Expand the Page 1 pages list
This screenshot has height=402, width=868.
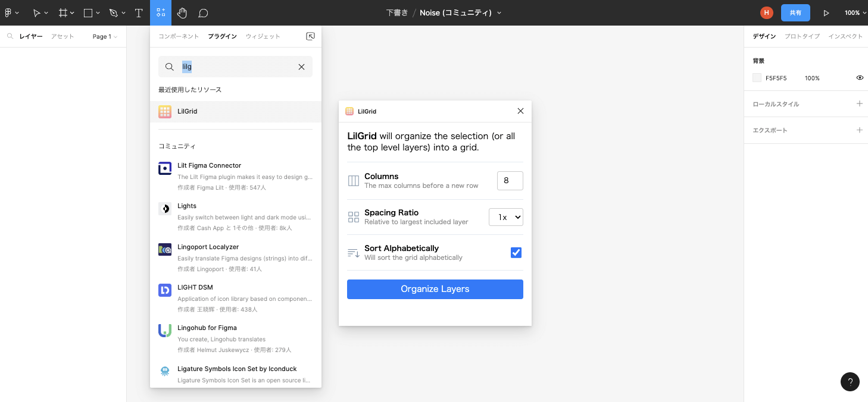point(105,36)
